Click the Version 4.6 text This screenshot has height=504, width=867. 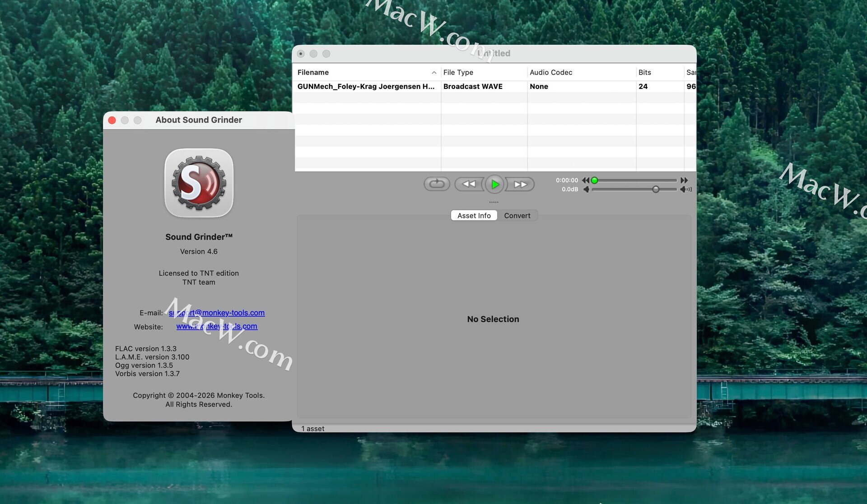point(199,251)
